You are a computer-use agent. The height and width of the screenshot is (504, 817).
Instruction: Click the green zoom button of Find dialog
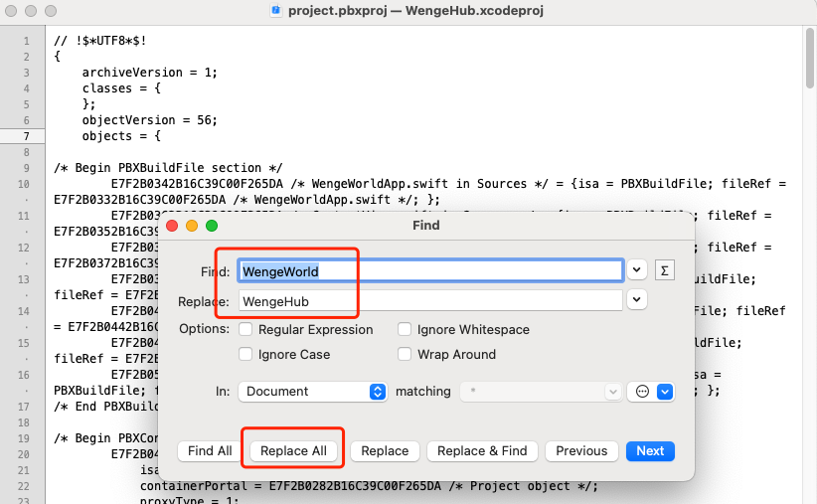[x=211, y=226]
